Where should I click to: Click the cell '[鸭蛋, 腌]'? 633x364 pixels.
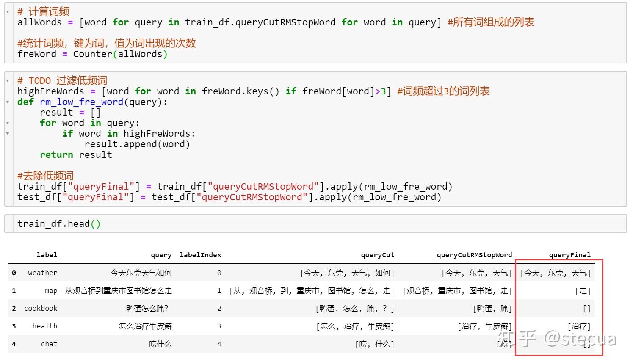point(492,309)
